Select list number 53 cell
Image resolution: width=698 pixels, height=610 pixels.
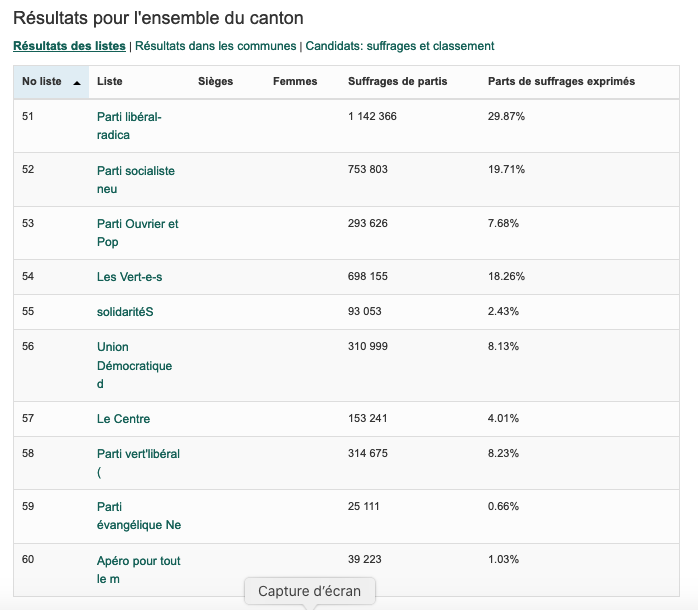coord(28,223)
